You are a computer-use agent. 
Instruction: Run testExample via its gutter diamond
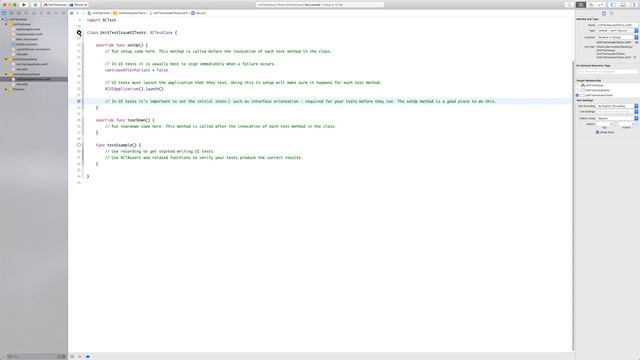pyautogui.click(x=79, y=145)
